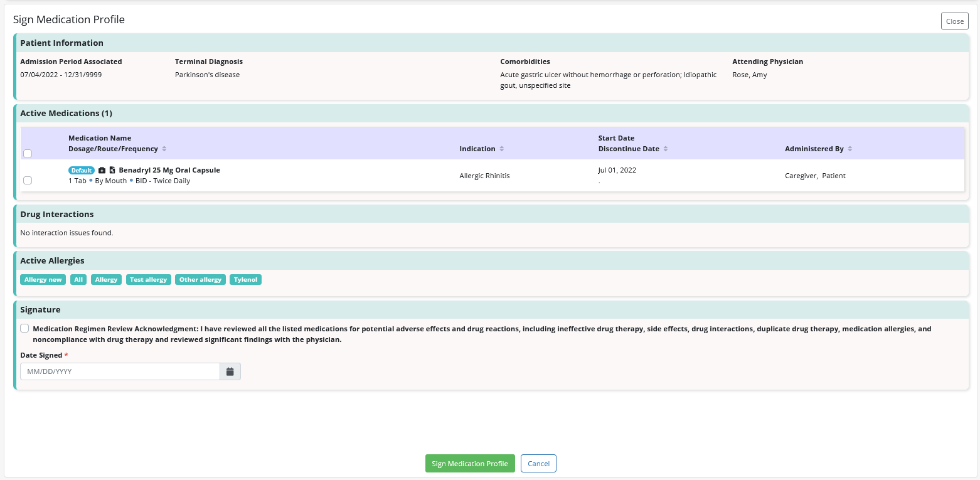Check the checkbox for the Benadryl row
980x480 pixels.
tap(27, 180)
